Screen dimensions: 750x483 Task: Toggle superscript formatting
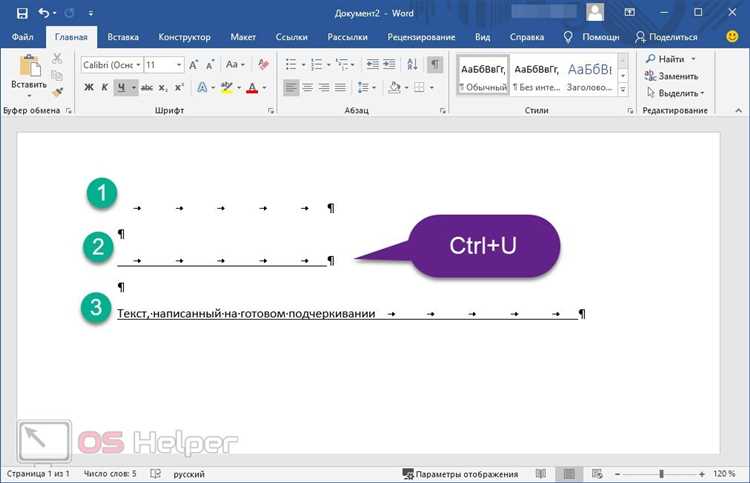click(179, 87)
